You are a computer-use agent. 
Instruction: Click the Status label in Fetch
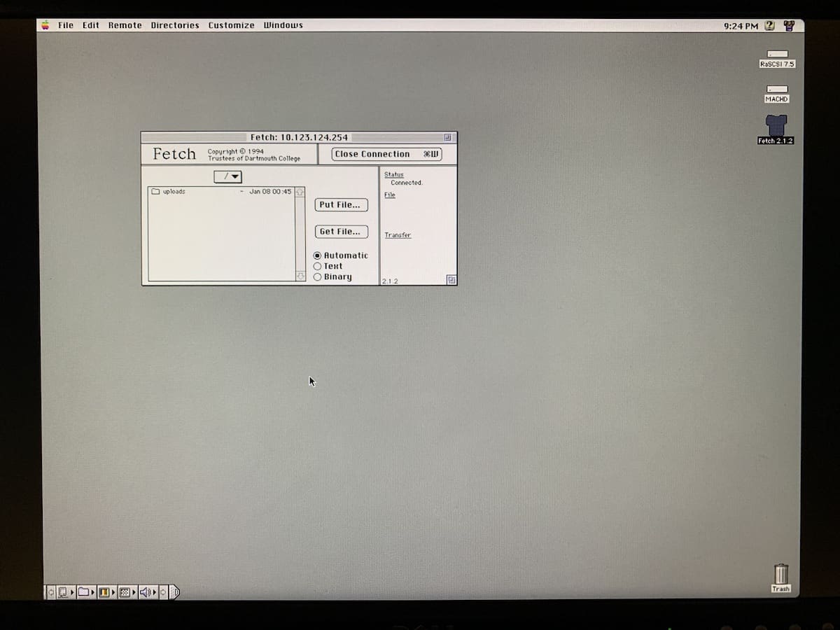394,174
